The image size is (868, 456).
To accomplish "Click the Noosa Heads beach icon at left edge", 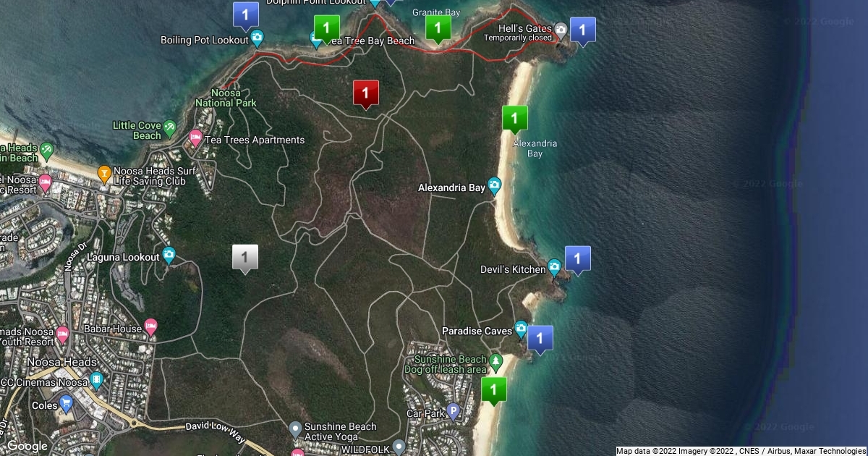I will (x=47, y=151).
